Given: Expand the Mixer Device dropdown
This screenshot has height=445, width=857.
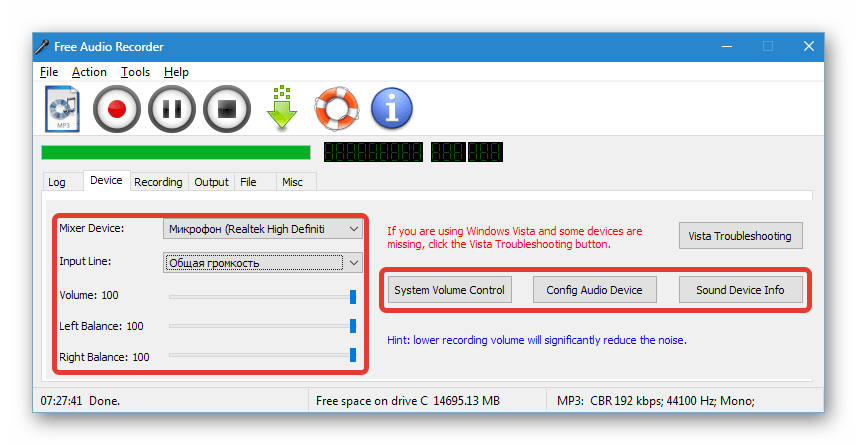Looking at the screenshot, I should [x=352, y=229].
